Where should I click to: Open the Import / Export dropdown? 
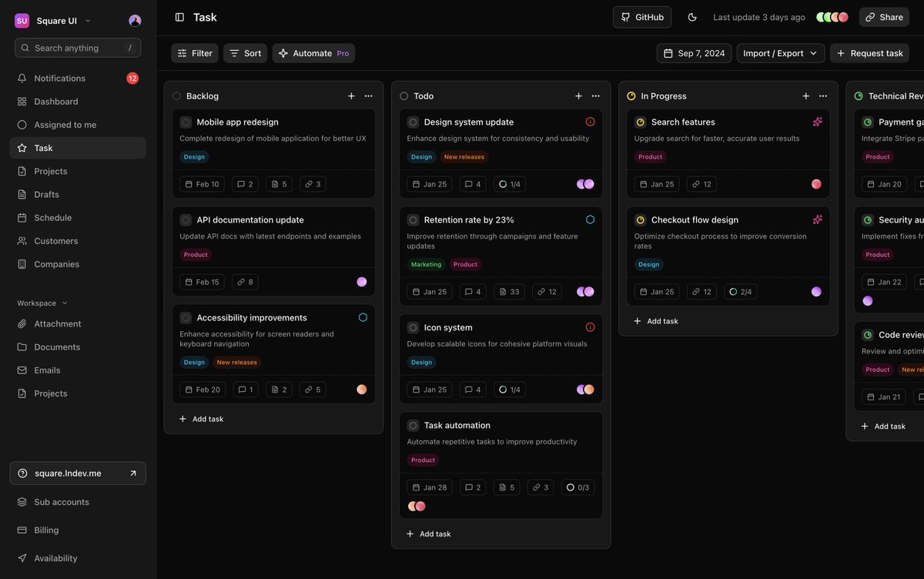click(780, 52)
